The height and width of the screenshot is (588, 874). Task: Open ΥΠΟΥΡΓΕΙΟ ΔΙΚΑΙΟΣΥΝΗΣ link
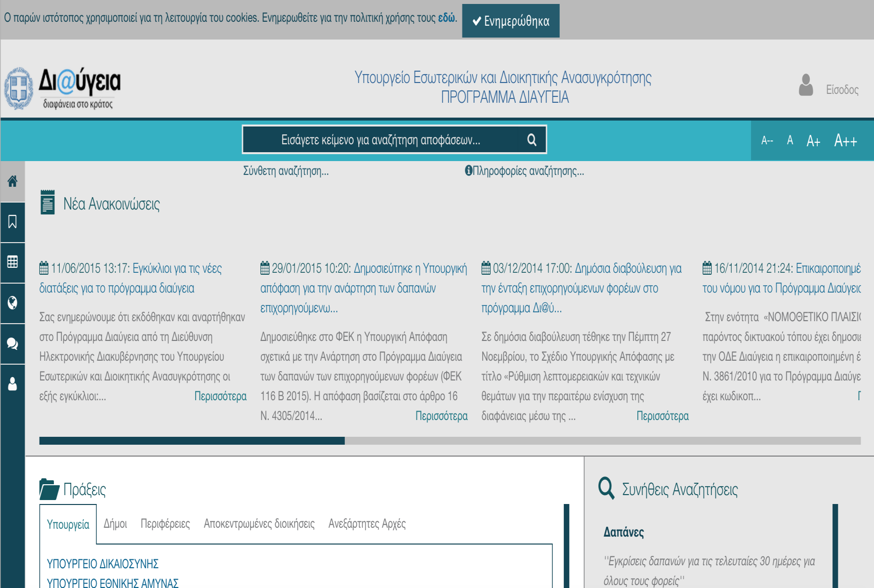(103, 564)
